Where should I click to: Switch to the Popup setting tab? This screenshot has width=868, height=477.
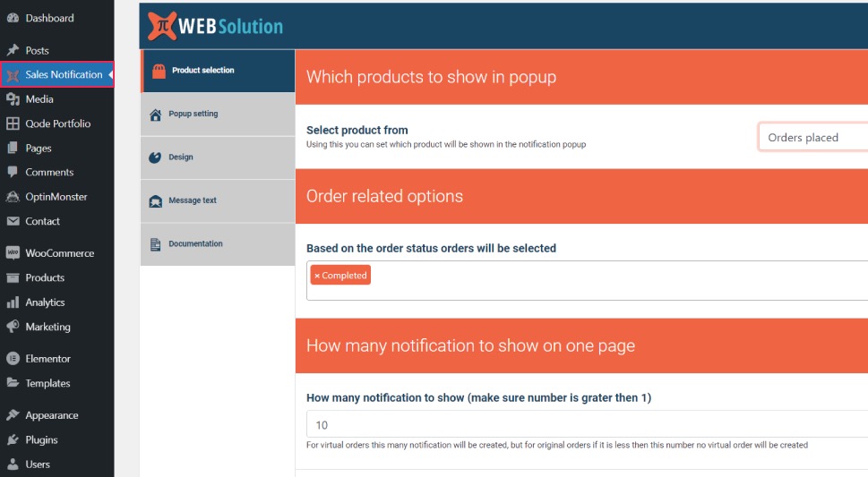pyautogui.click(x=218, y=114)
